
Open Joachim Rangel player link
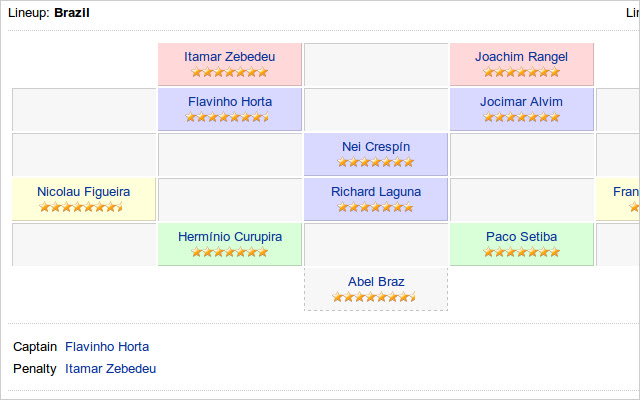(521, 57)
